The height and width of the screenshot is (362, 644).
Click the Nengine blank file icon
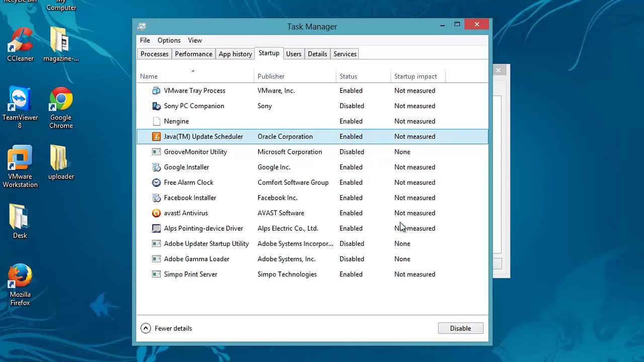[x=156, y=121]
